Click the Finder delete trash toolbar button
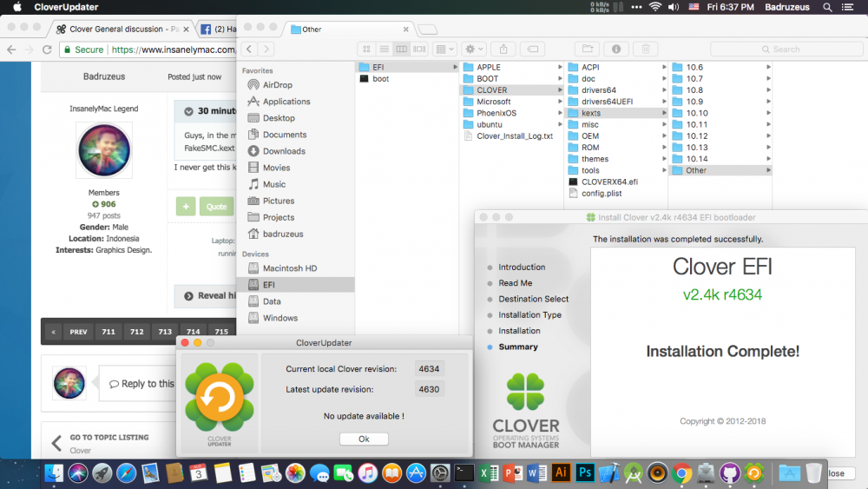The height and width of the screenshot is (489, 868). coord(646,50)
